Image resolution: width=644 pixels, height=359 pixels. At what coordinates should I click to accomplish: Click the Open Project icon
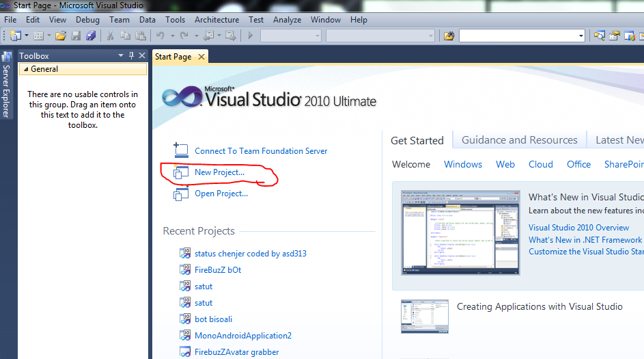[x=181, y=194]
